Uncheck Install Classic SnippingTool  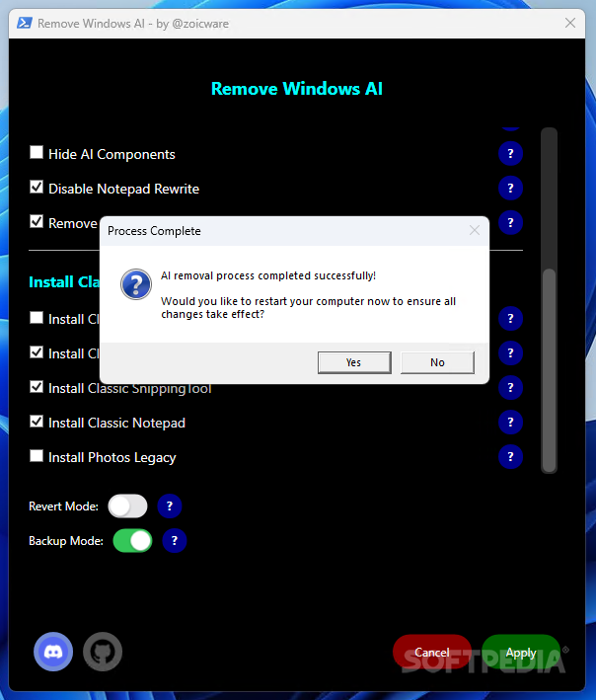(x=37, y=386)
